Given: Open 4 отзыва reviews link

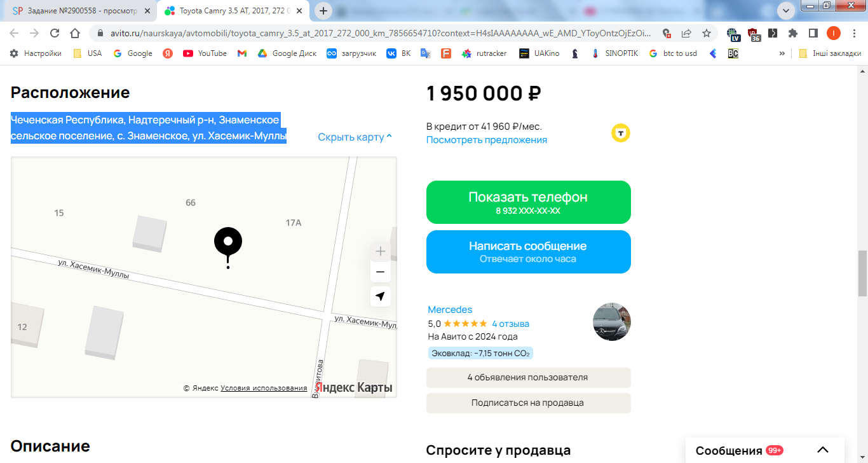Looking at the screenshot, I should [x=510, y=324].
